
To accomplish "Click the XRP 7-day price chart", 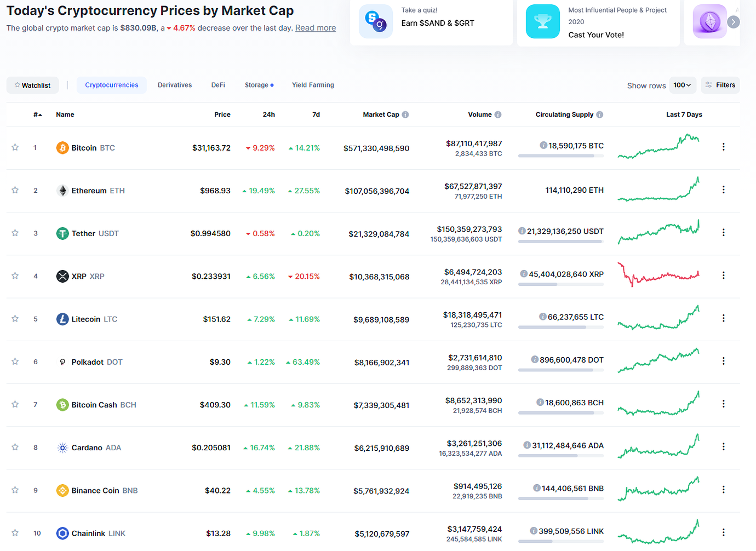I will pyautogui.click(x=658, y=275).
